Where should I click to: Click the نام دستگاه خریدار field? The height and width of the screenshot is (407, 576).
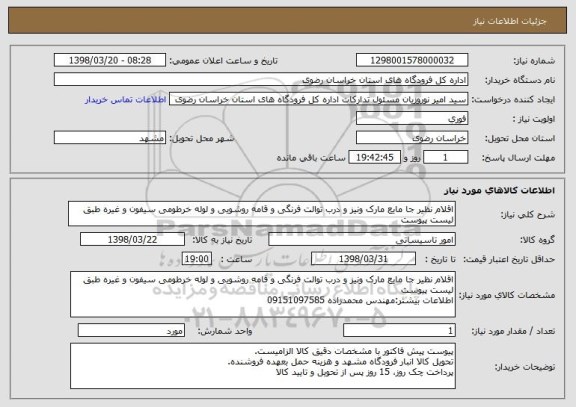(261, 80)
